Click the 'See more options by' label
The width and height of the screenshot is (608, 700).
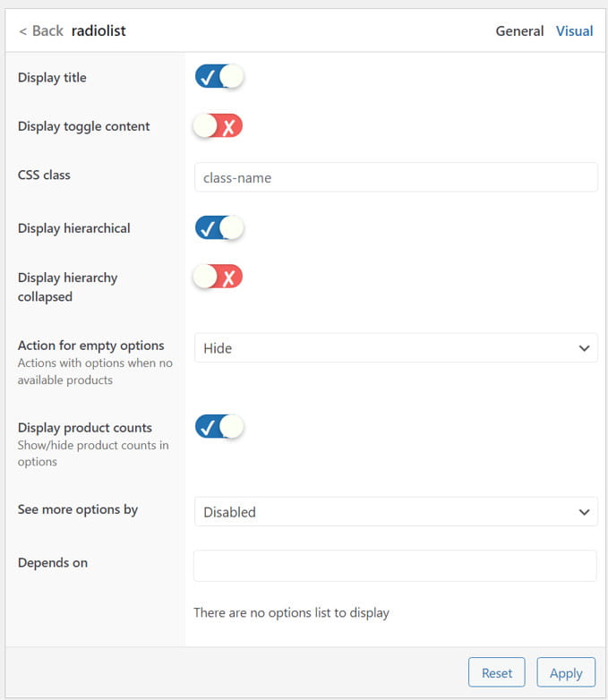click(78, 509)
